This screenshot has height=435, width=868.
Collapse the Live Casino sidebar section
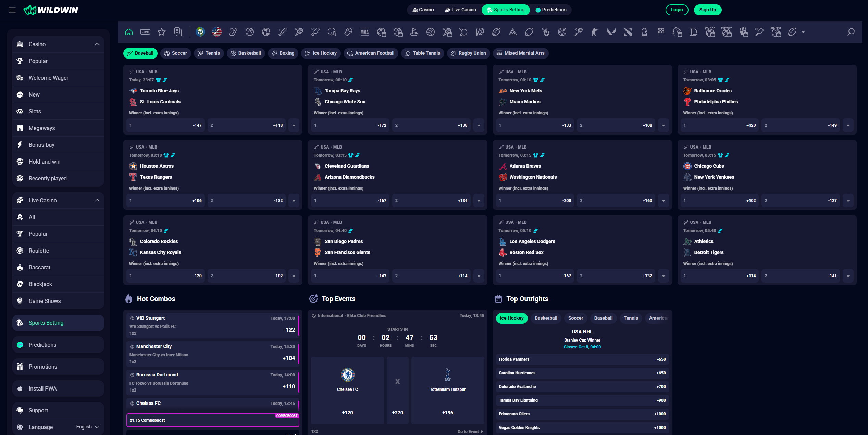click(97, 200)
